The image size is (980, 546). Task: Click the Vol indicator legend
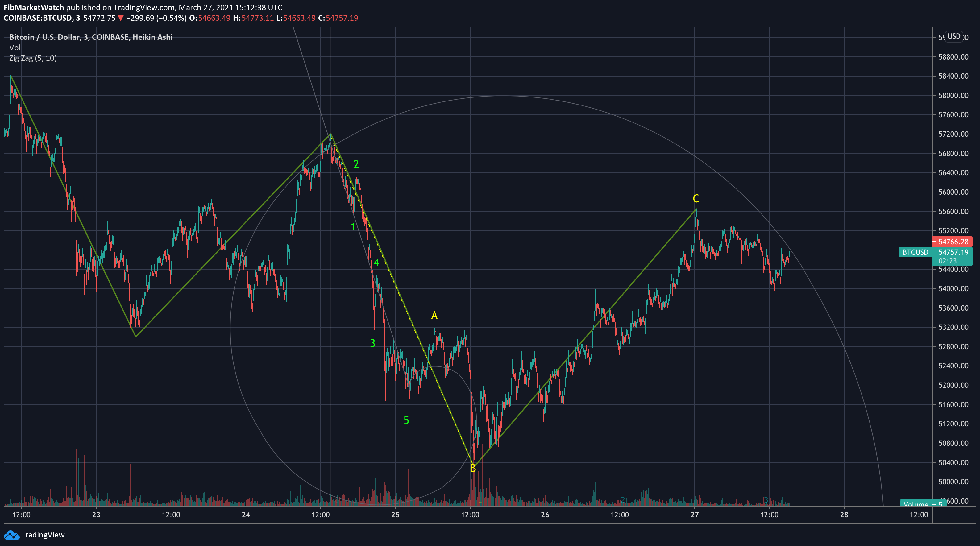[x=15, y=48]
